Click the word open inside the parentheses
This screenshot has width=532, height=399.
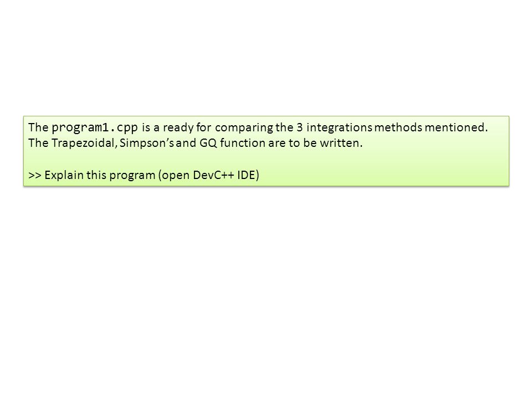point(176,176)
